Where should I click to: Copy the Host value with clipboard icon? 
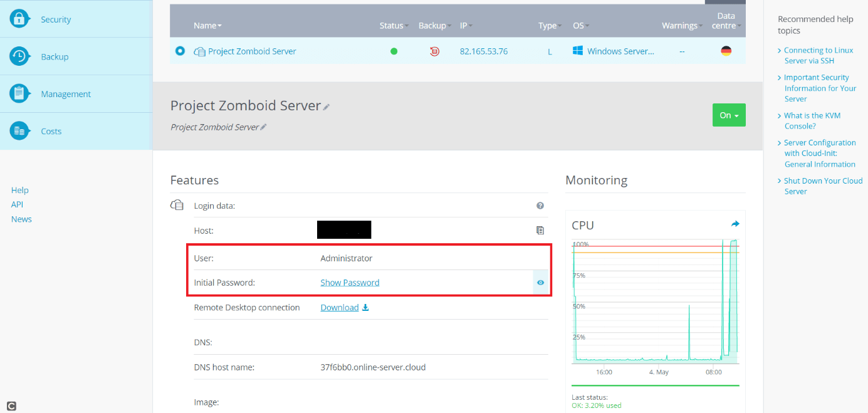[x=540, y=231]
